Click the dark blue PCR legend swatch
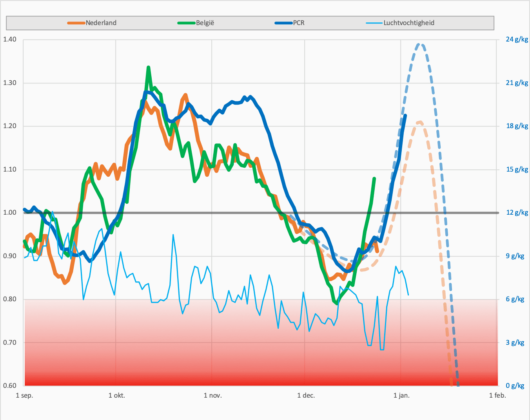This screenshot has height=420, width=530. [x=284, y=23]
